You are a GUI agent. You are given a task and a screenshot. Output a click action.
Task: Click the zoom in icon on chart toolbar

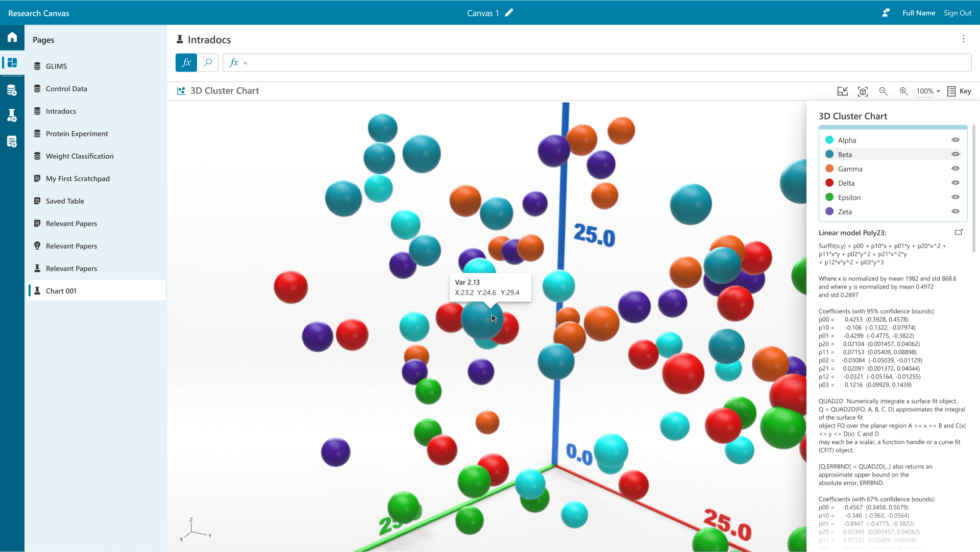point(904,91)
